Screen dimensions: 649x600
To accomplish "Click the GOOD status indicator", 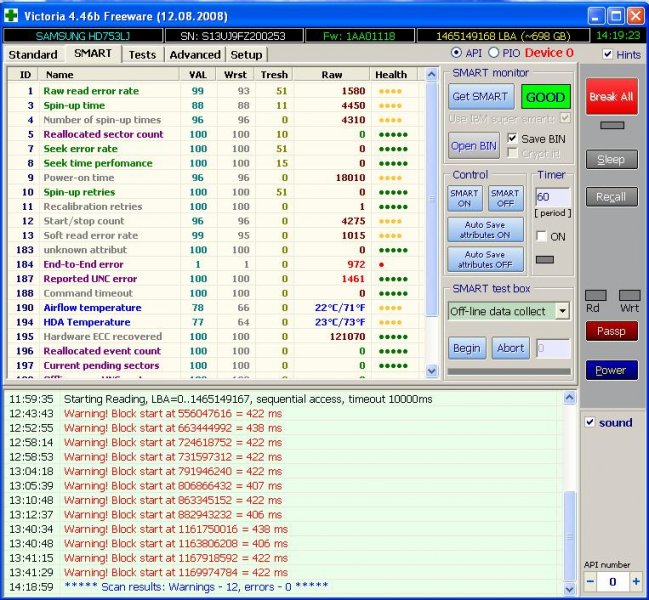I will click(x=546, y=98).
